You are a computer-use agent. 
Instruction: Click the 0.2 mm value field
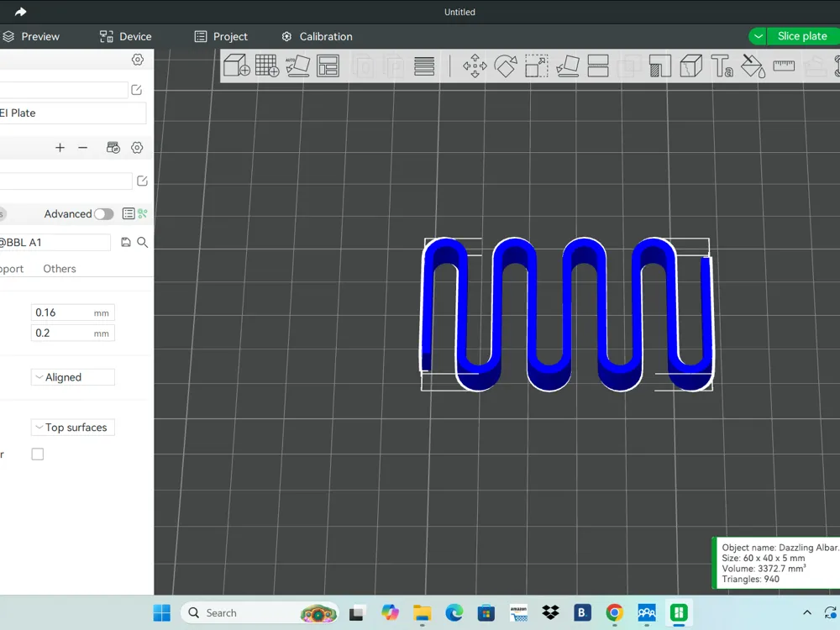tap(73, 333)
